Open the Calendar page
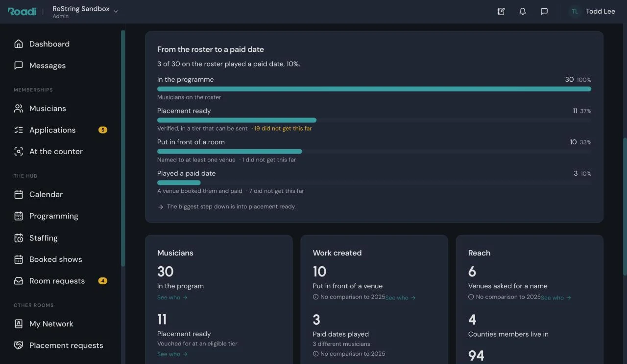 click(x=46, y=195)
